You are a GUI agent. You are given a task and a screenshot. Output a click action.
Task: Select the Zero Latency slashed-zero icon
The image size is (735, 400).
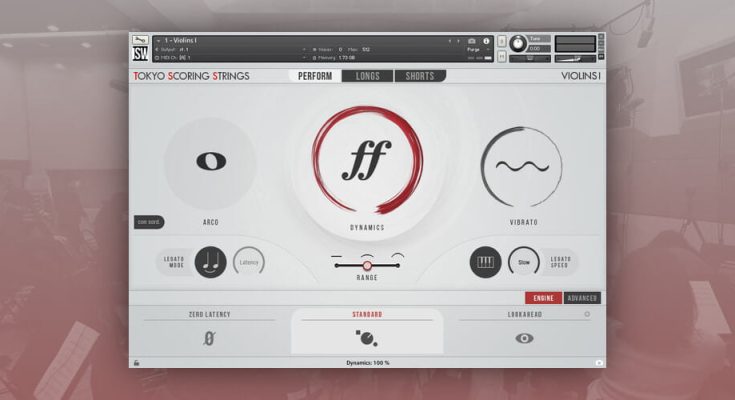coord(209,338)
